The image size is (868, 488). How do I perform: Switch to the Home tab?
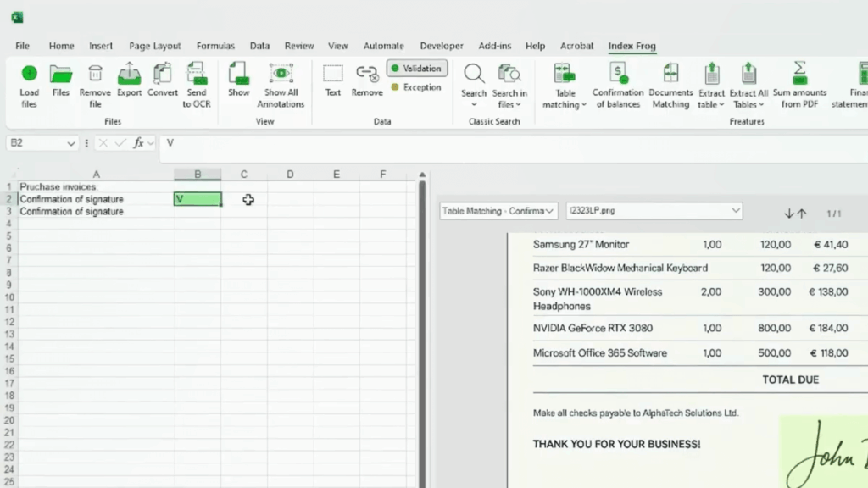(61, 46)
